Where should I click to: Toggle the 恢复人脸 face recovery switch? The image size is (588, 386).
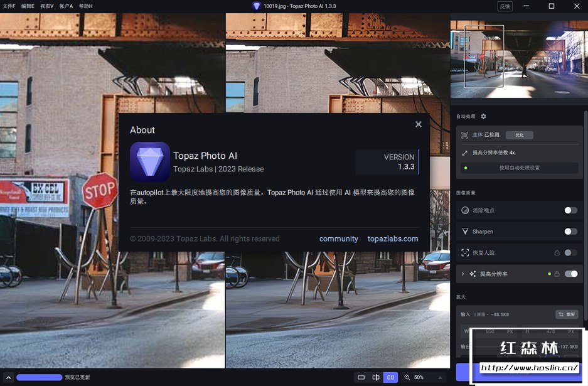point(571,253)
